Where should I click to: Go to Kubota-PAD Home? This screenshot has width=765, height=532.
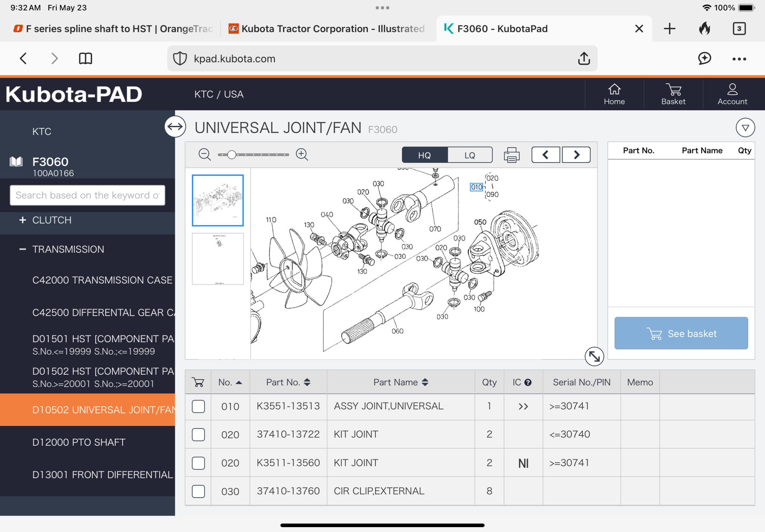(x=614, y=94)
